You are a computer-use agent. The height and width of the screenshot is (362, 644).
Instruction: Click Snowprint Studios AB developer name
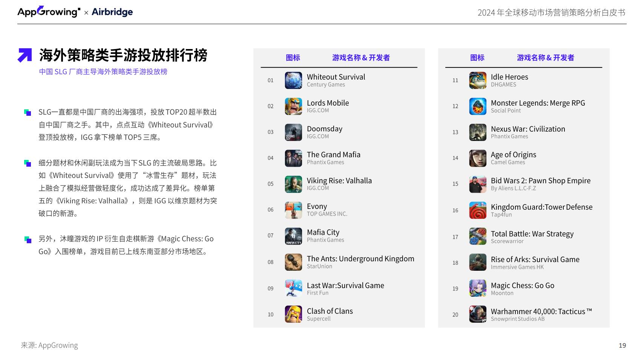(x=518, y=319)
